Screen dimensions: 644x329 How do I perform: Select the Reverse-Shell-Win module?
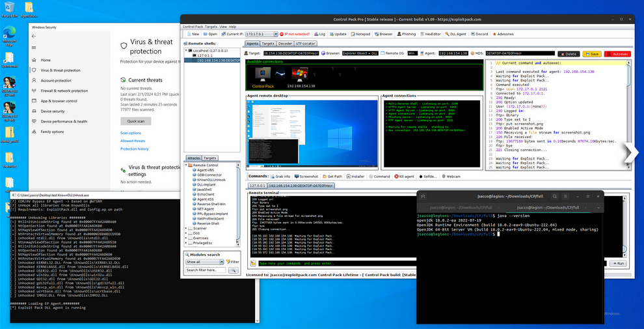(x=211, y=204)
